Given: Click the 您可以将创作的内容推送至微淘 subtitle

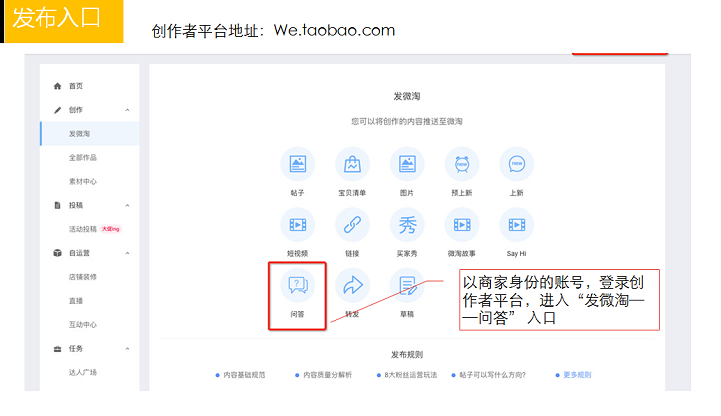Looking at the screenshot, I should (x=407, y=121).
